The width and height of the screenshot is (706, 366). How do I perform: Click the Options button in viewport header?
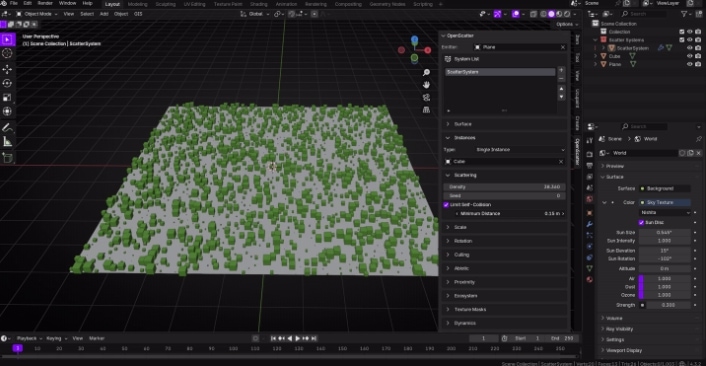(566, 24)
